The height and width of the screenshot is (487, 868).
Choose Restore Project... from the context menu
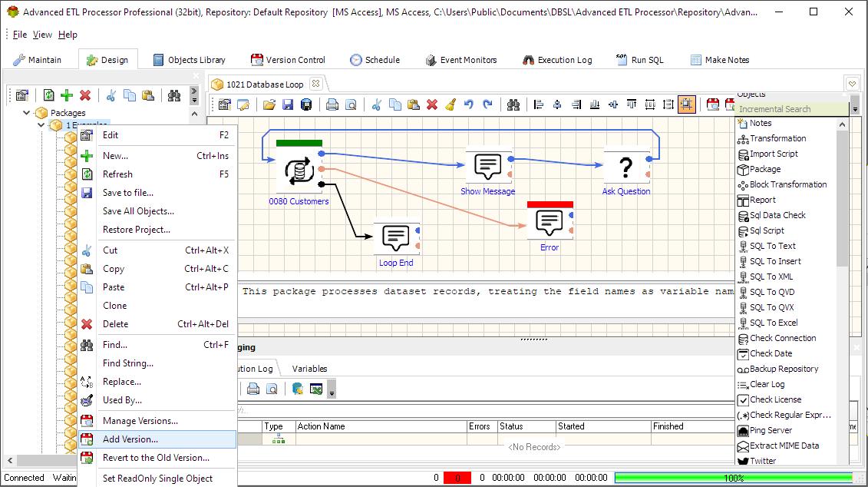157,230
